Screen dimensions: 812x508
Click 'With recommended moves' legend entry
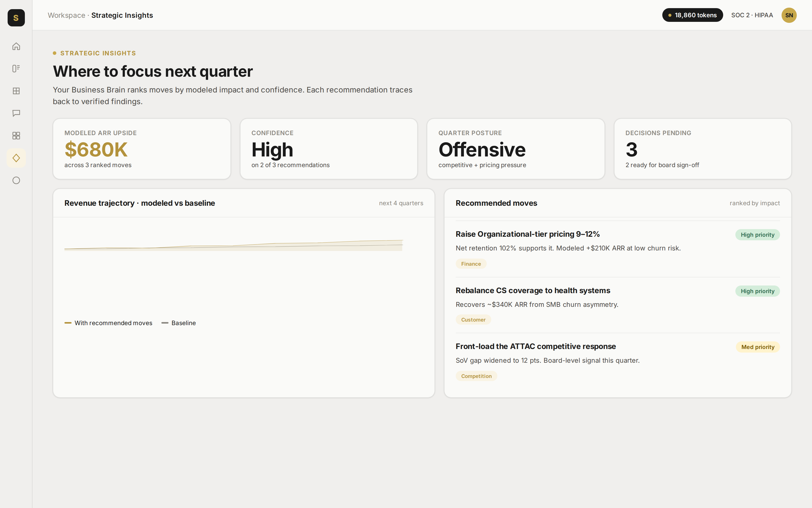[108, 323]
